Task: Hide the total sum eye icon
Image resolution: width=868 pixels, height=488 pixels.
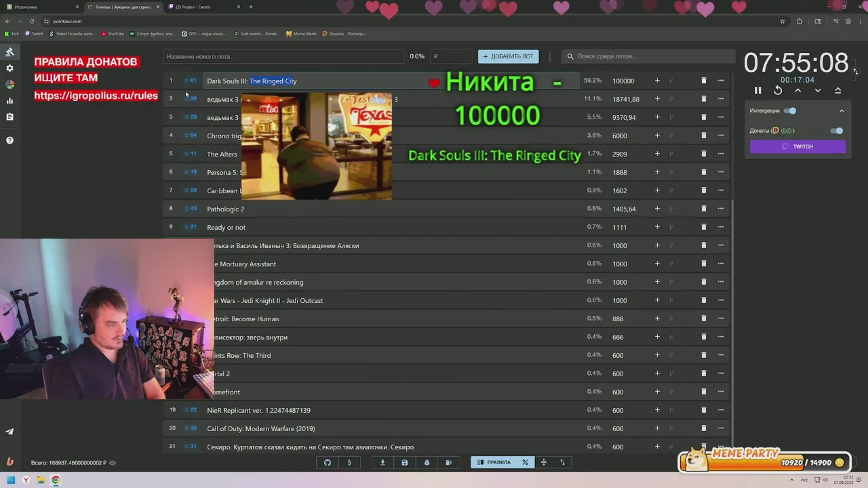Action: pyautogui.click(x=113, y=463)
